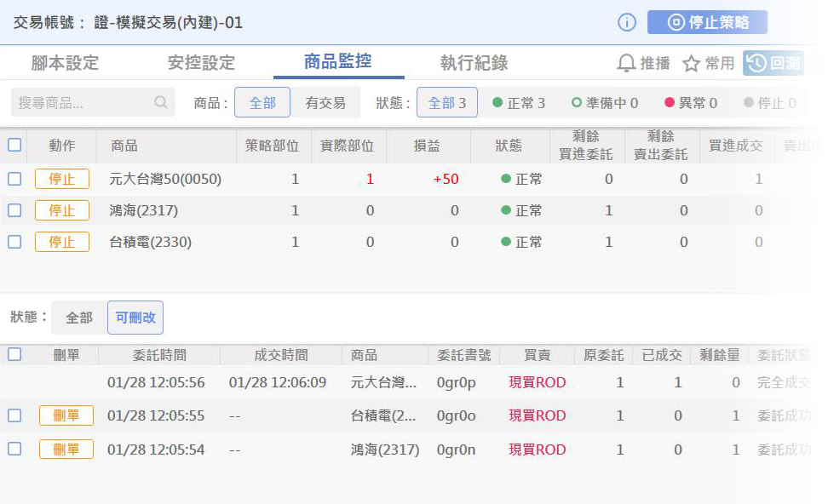
Task: Click the info icon beside stop strategy
Action: click(x=627, y=23)
